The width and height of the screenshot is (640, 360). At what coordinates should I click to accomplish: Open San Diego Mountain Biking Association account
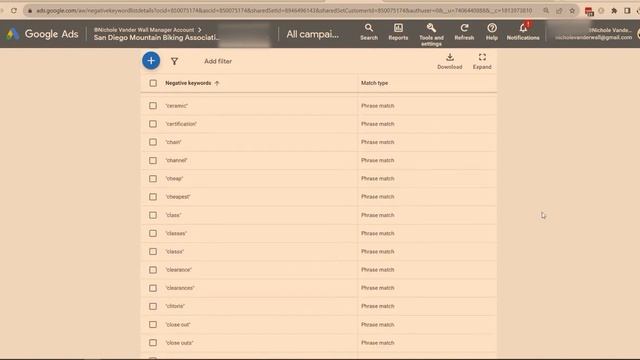156,38
